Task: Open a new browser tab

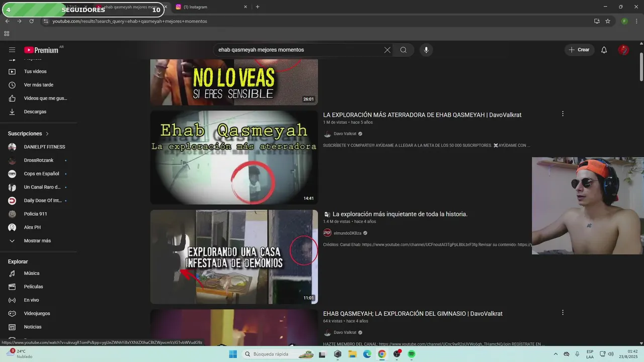Action: click(258, 7)
